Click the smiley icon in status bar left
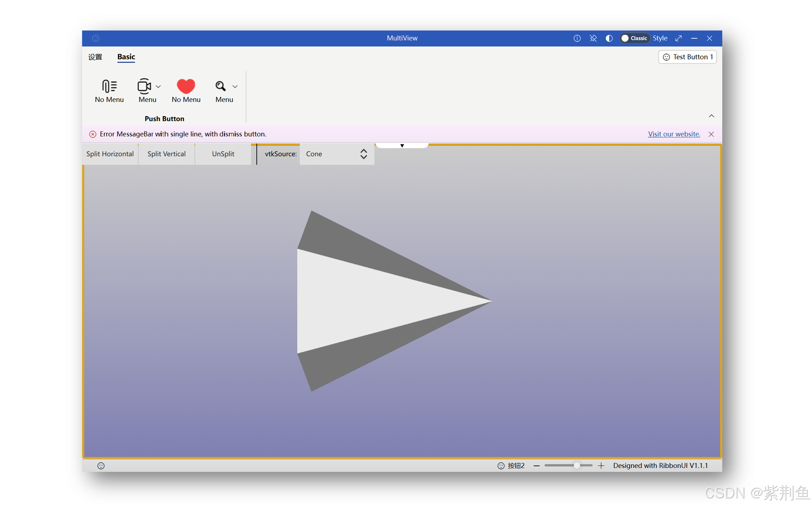 (x=101, y=465)
